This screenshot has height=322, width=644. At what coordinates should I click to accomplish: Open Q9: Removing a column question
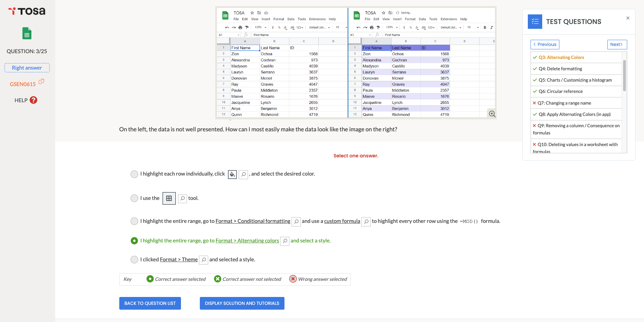coord(576,129)
